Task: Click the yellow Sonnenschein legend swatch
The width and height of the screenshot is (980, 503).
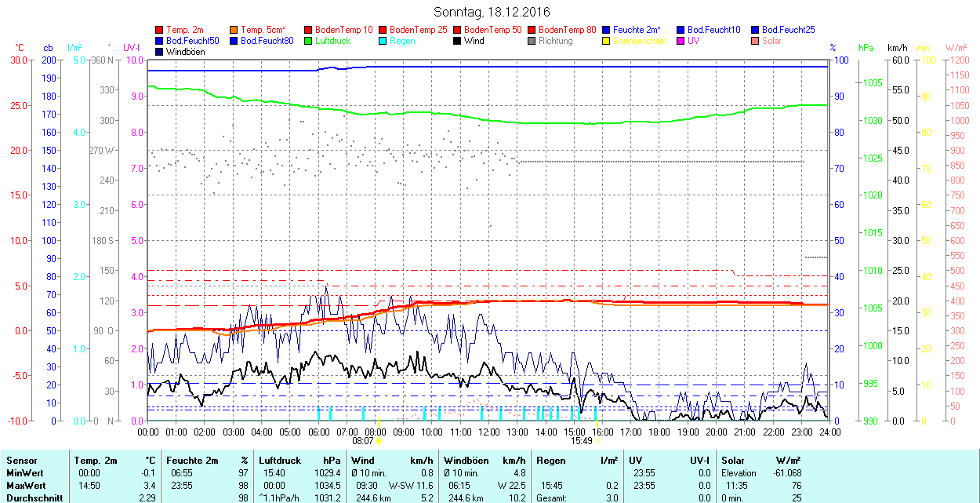Action: (607, 41)
